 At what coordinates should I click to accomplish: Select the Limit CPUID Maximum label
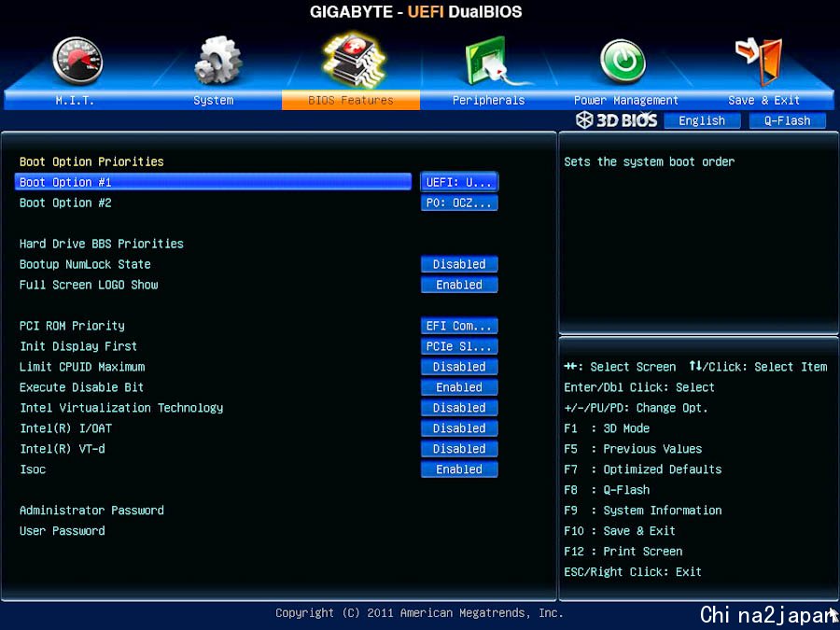tap(82, 367)
